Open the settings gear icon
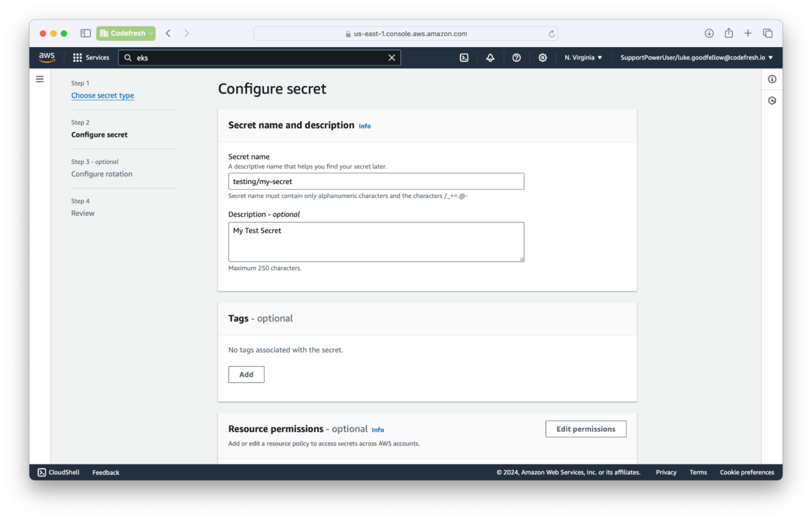This screenshot has width=812, height=519. point(542,57)
